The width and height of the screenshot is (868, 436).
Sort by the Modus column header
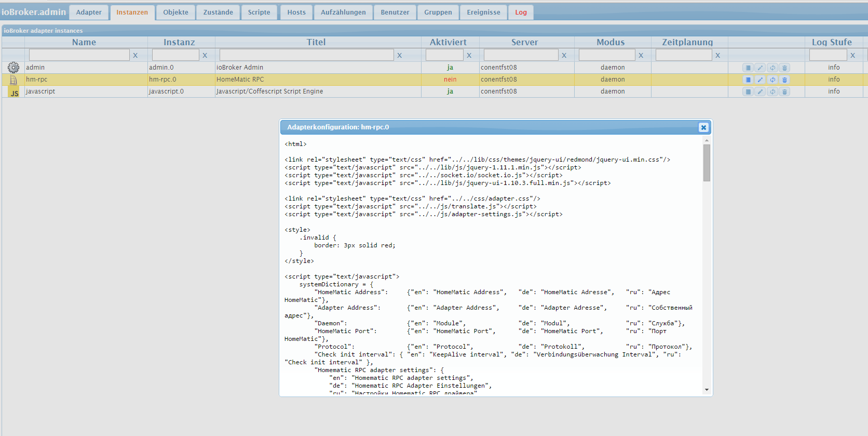point(611,42)
